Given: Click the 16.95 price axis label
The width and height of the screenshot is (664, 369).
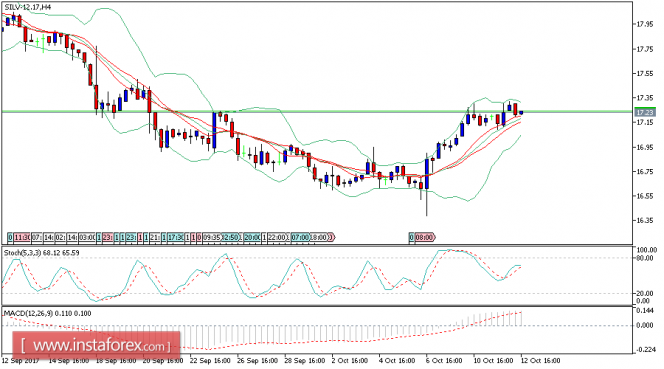Looking at the screenshot, I should click(x=645, y=147).
